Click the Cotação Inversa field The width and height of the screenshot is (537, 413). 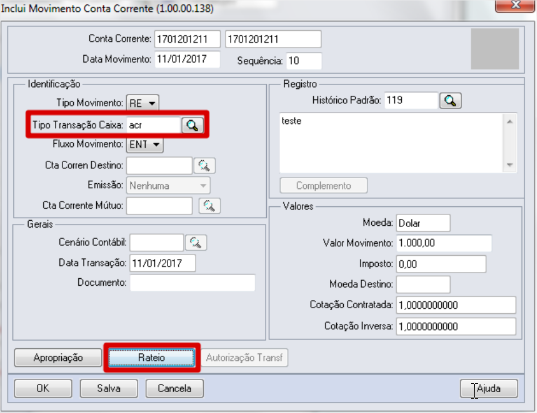[456, 326]
